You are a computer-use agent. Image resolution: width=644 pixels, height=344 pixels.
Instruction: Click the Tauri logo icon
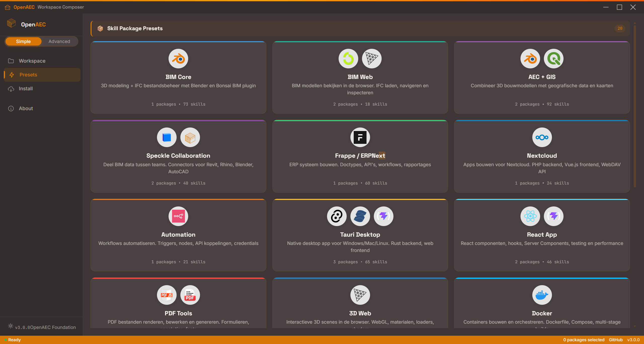(337, 216)
